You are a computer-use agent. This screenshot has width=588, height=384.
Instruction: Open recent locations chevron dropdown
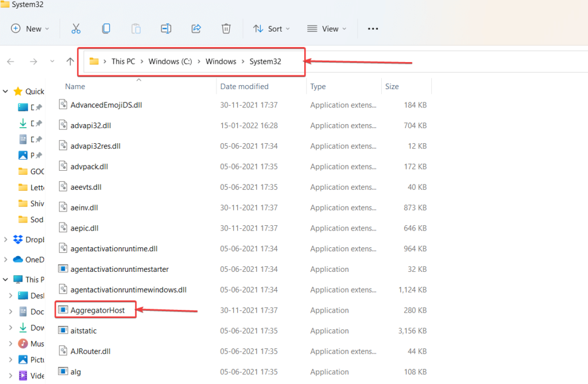click(x=52, y=61)
